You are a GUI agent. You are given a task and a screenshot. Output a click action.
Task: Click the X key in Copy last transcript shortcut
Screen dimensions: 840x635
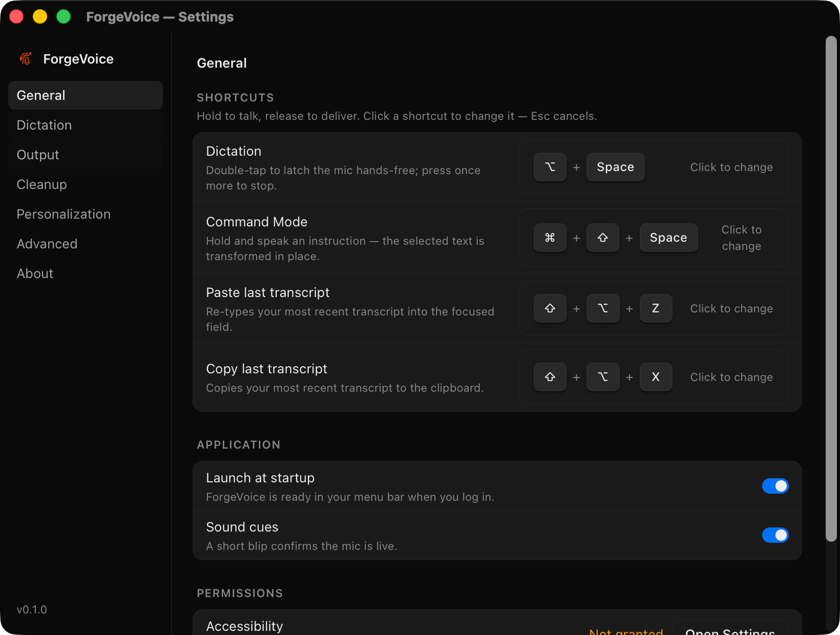point(656,377)
